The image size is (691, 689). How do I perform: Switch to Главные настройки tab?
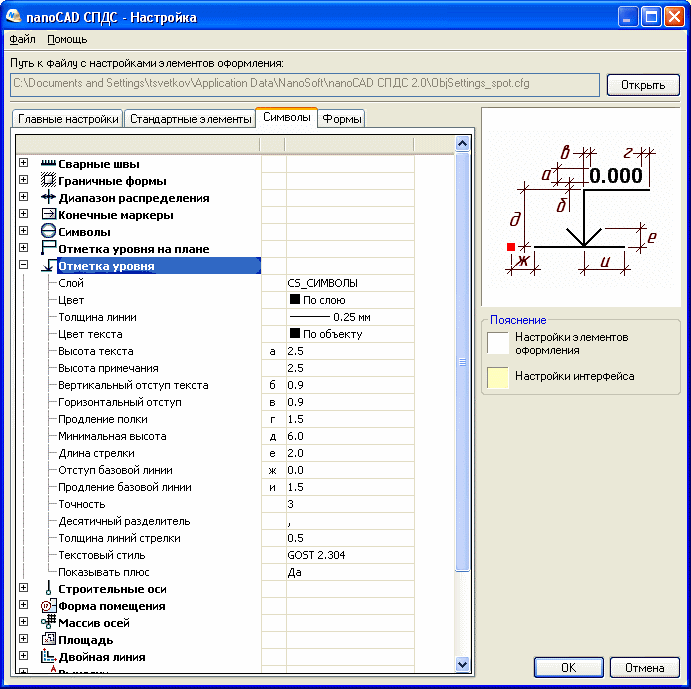point(68,119)
